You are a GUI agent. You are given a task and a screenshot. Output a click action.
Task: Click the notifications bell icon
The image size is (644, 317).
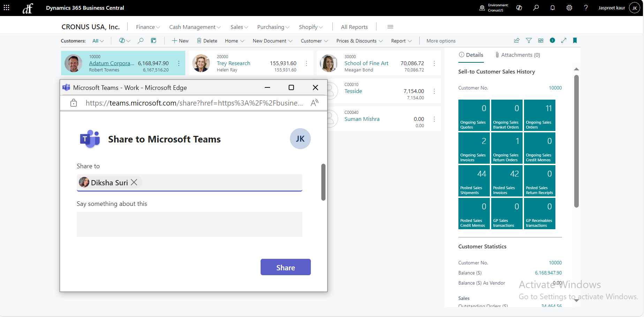click(553, 8)
